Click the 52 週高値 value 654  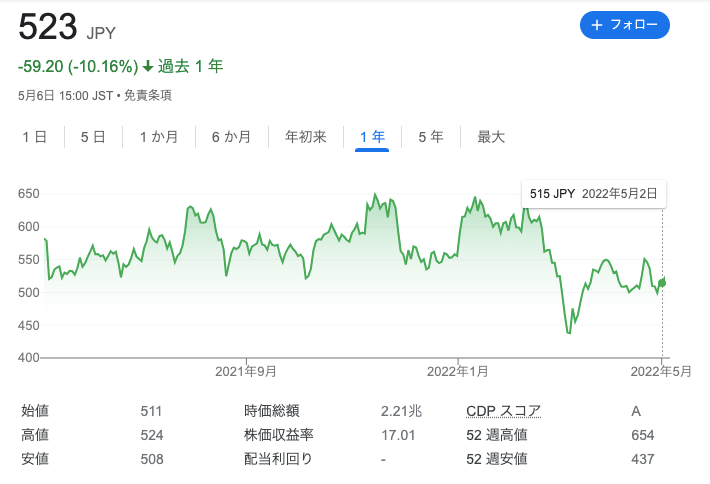643,435
